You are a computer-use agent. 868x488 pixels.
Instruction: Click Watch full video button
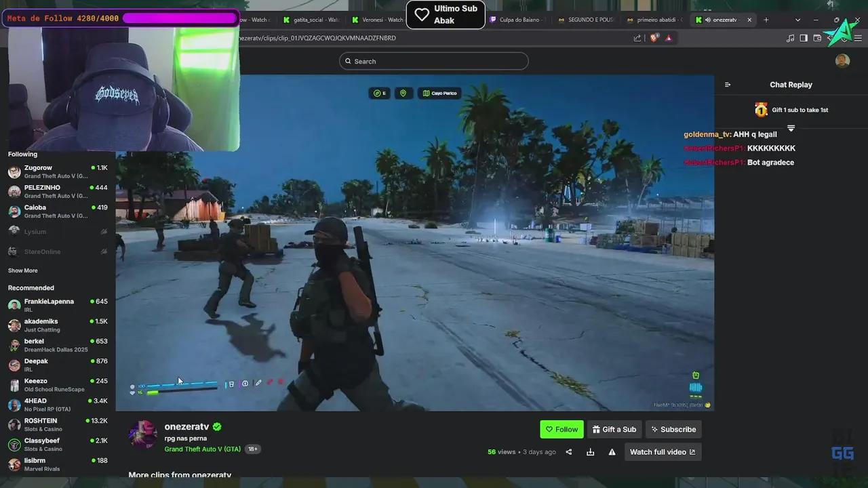click(x=663, y=452)
